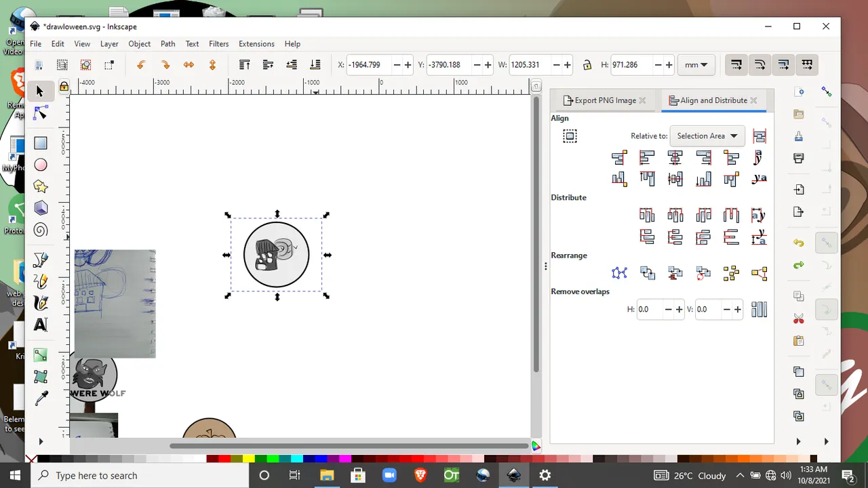Screen dimensions: 868x488
Task: Open the Filters menu
Action: pos(218,43)
